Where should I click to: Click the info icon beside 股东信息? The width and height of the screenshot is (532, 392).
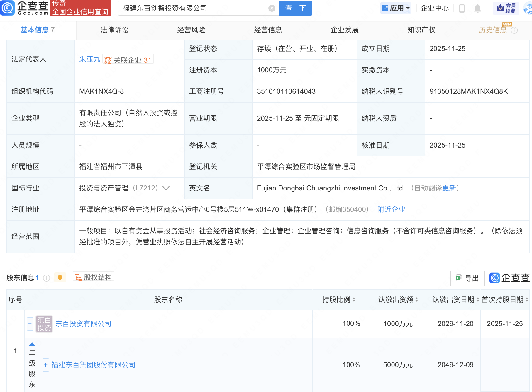pos(47,278)
